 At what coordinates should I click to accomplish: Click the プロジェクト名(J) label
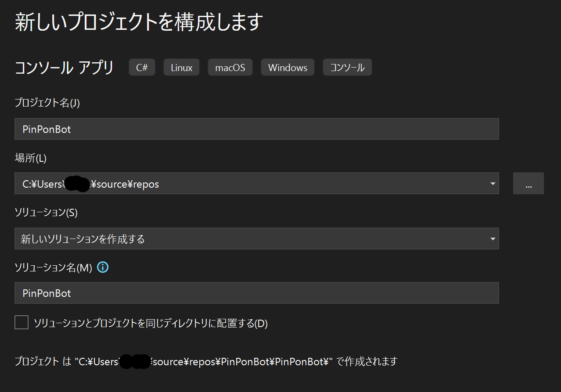[x=47, y=103]
